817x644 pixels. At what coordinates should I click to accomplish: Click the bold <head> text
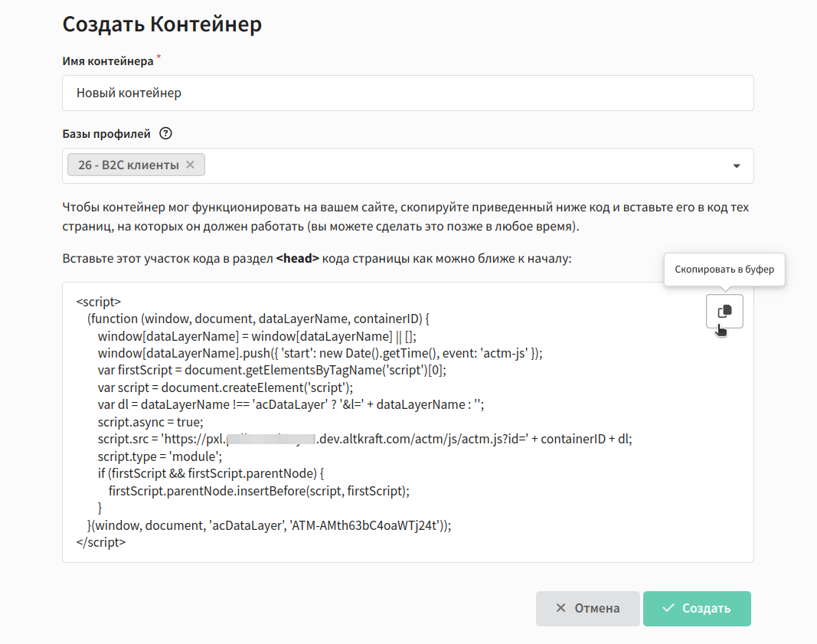[298, 258]
